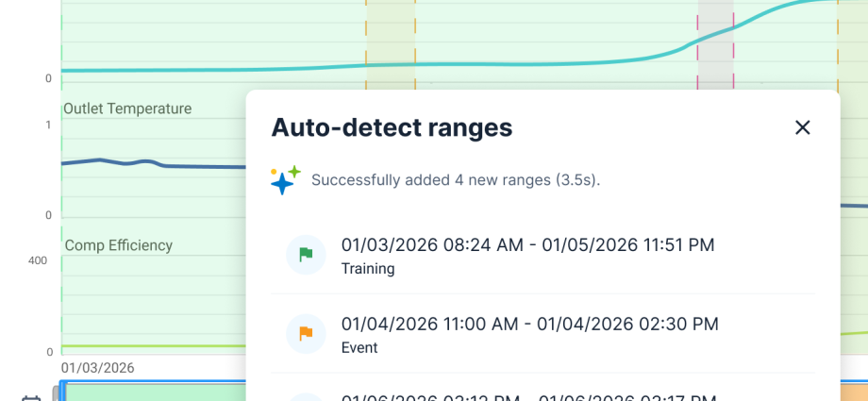Open the calendar icon beside the timeline

[30, 397]
